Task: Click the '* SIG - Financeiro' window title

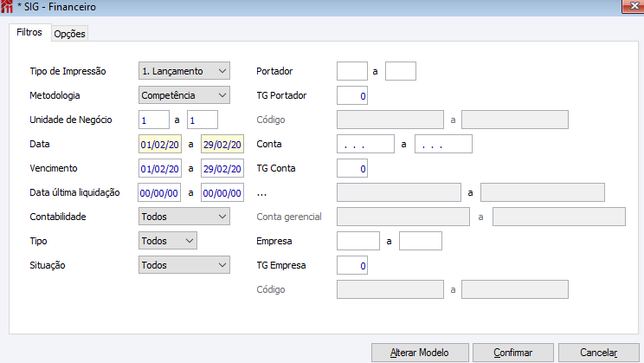Action: tap(56, 7)
